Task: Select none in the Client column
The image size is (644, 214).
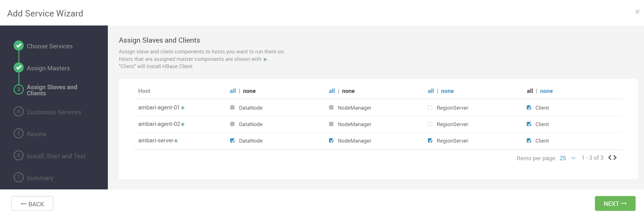Action: click(546, 91)
